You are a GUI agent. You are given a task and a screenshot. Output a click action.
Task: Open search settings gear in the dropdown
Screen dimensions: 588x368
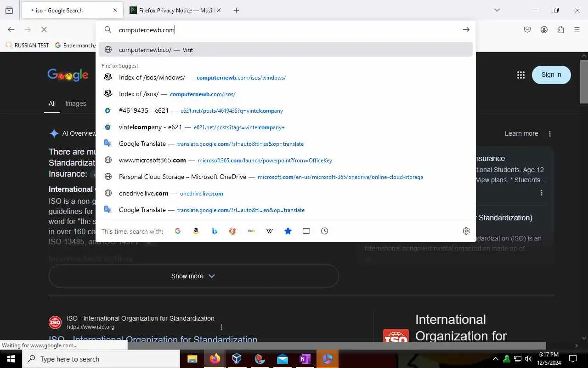(466, 231)
